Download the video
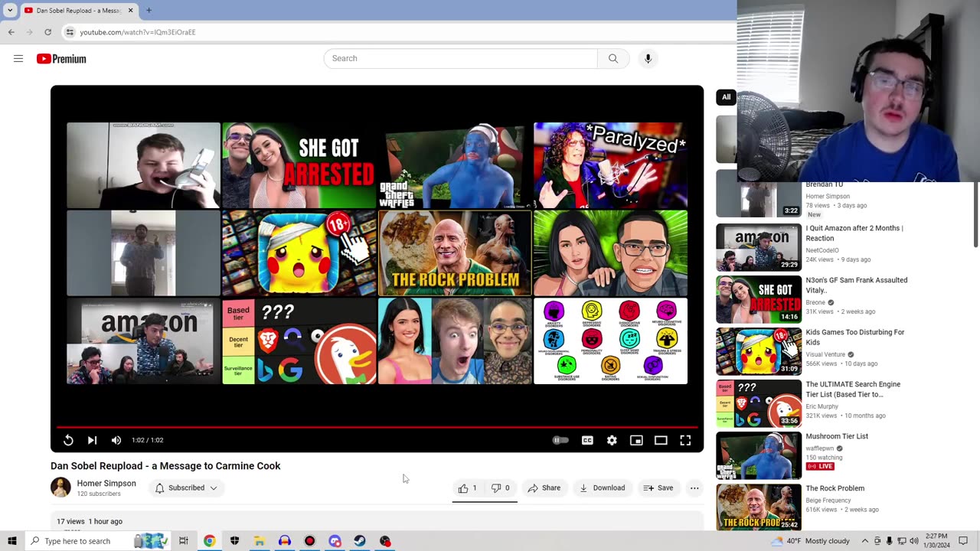This screenshot has width=980, height=551. click(x=602, y=487)
